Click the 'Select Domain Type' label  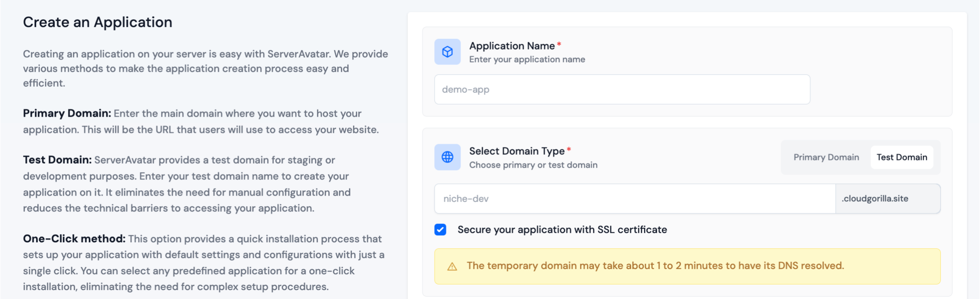517,151
